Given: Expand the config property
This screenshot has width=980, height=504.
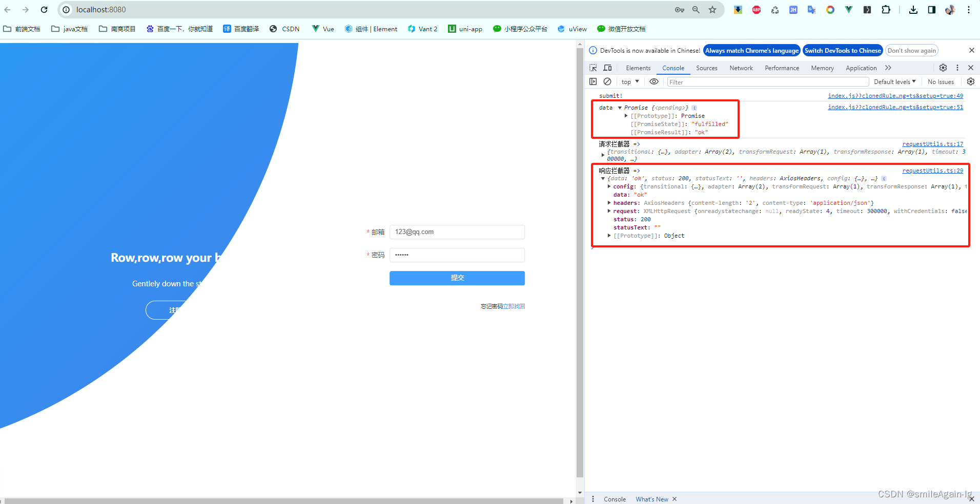Looking at the screenshot, I should [x=609, y=186].
